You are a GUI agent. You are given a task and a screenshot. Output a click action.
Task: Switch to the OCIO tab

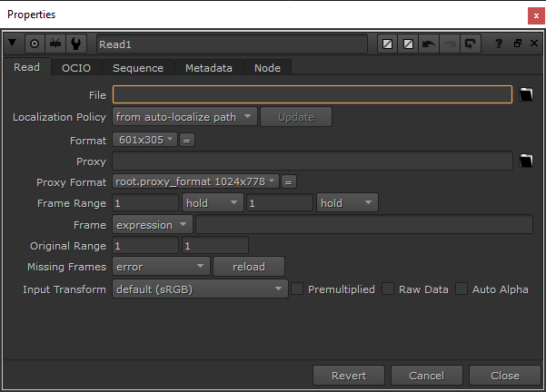76,68
